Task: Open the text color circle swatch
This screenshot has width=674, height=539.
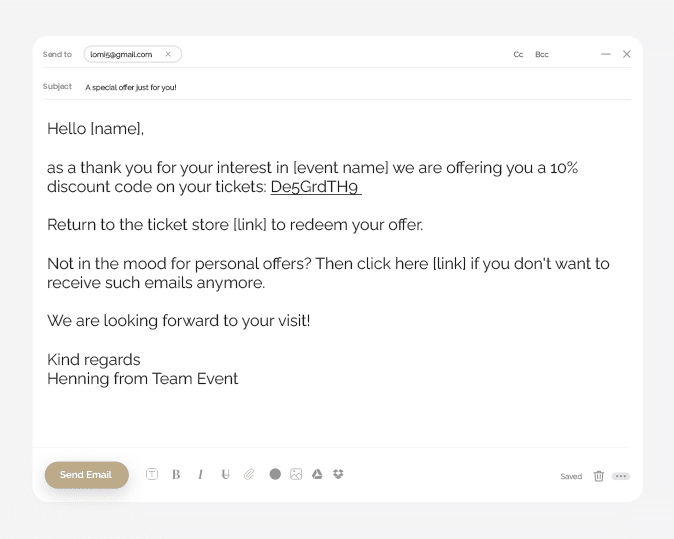Action: (275, 474)
